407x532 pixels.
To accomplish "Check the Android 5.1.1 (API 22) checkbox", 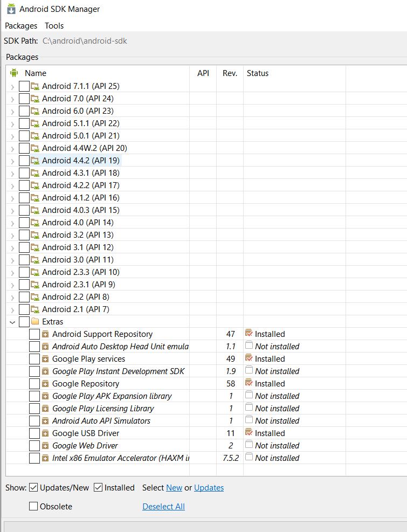I will tap(24, 123).
